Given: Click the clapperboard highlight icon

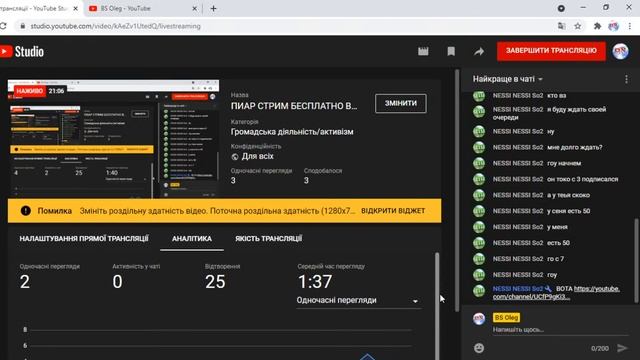Looking at the screenshot, I should [x=423, y=51].
